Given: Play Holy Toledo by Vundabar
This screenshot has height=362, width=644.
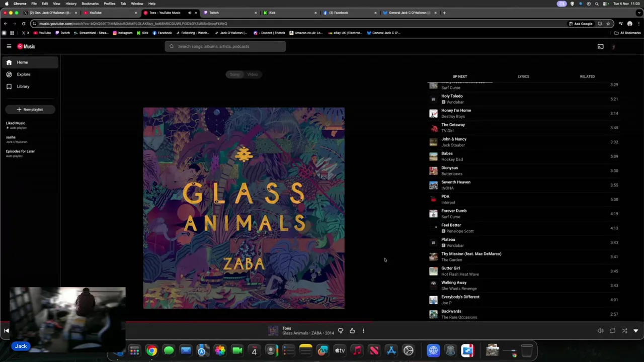Looking at the screenshot, I should tap(523, 99).
